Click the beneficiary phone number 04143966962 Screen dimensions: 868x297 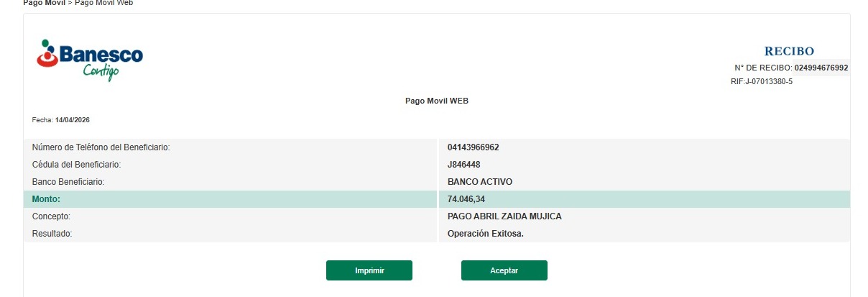click(x=473, y=147)
